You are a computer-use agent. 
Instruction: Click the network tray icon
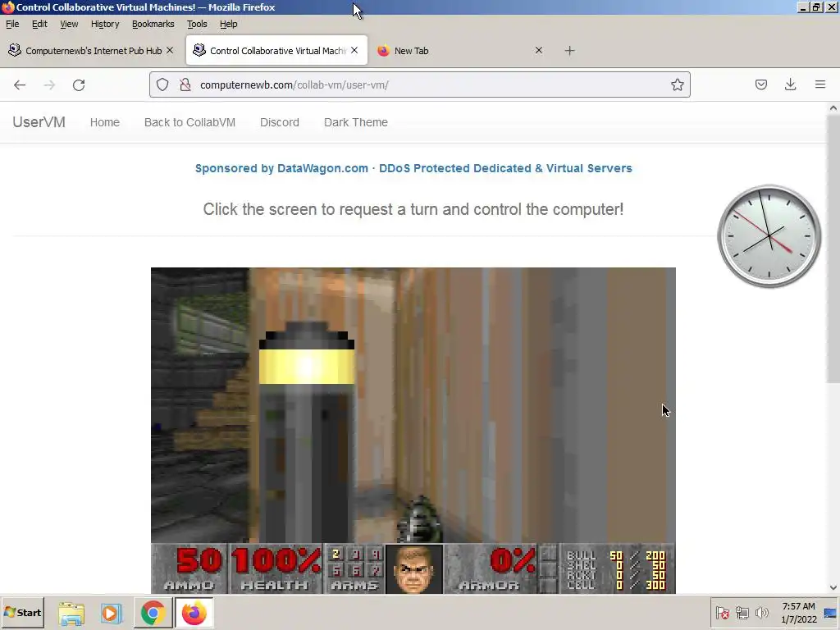point(742,612)
